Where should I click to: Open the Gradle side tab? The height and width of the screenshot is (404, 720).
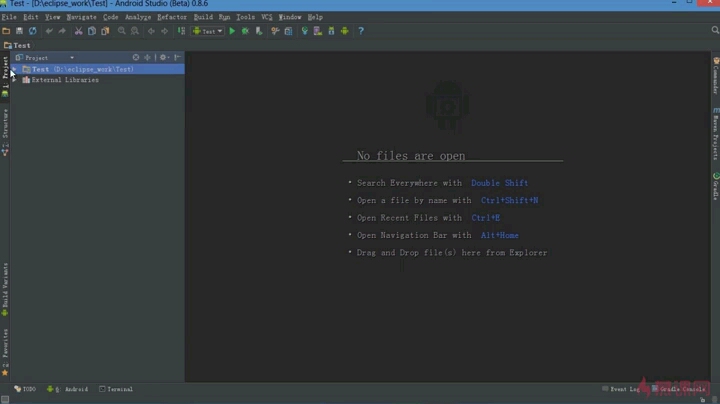tap(715, 186)
